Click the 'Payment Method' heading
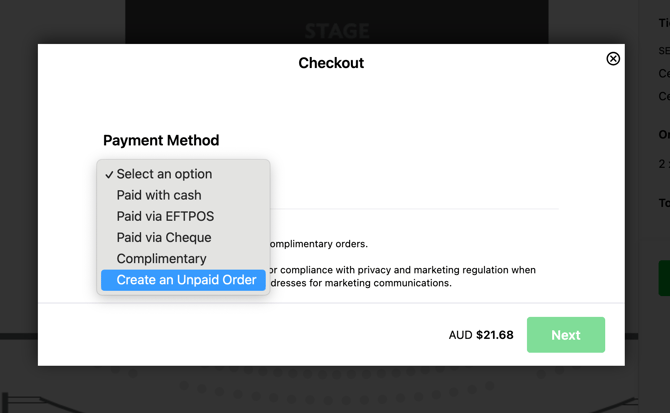The height and width of the screenshot is (413, 670). 161,140
